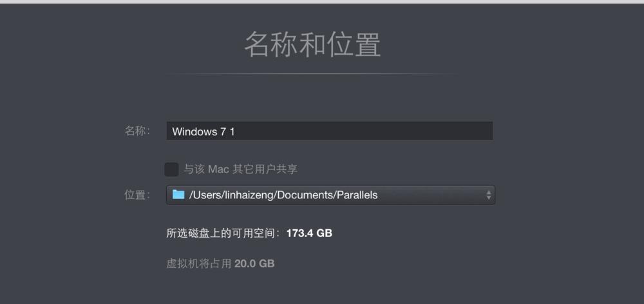Click the 名称: field label
This screenshot has width=644, height=304.
(x=138, y=131)
